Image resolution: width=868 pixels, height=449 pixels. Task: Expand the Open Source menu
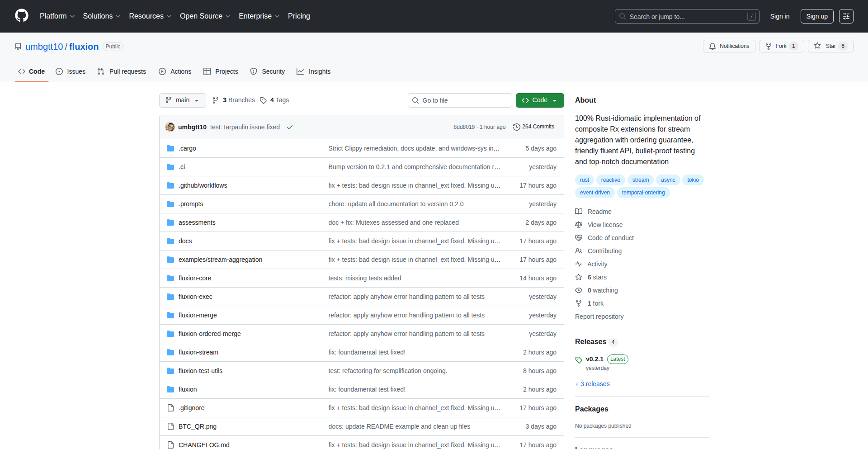(x=205, y=16)
